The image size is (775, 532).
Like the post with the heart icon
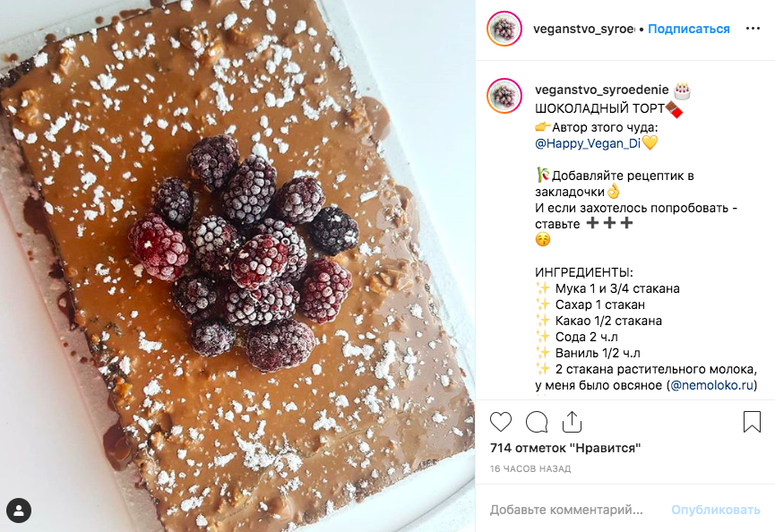pyautogui.click(x=500, y=422)
